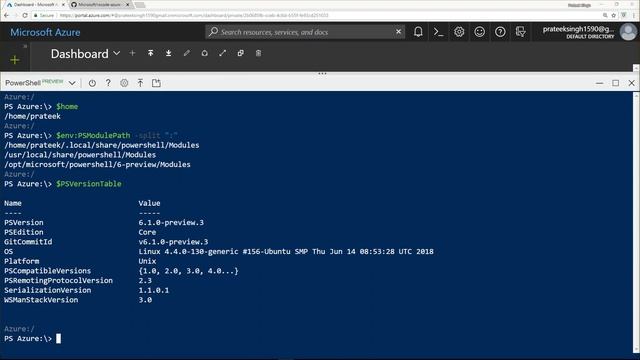This screenshot has width=640, height=360.
Task: Minimize the Cloud Shell panel
Action: [599, 83]
